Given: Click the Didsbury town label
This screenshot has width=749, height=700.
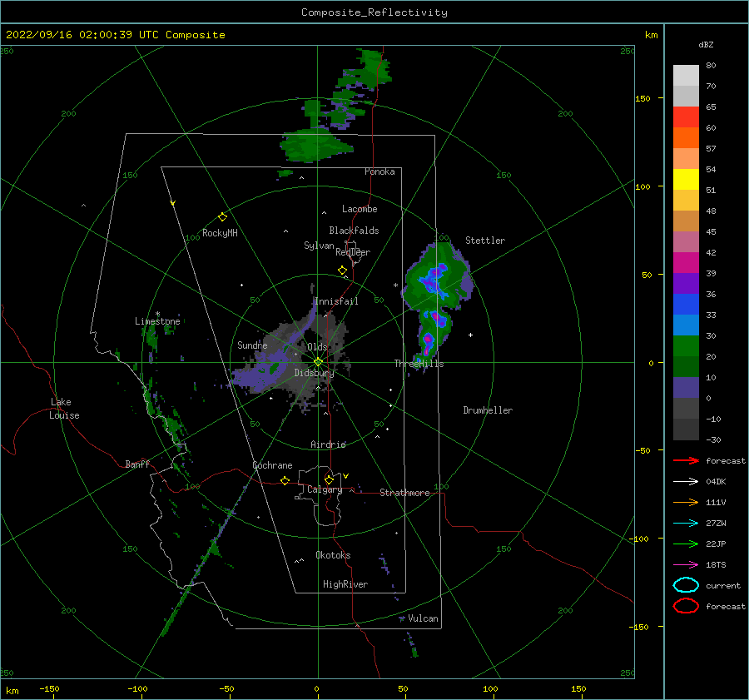Looking at the screenshot, I should [x=314, y=373].
